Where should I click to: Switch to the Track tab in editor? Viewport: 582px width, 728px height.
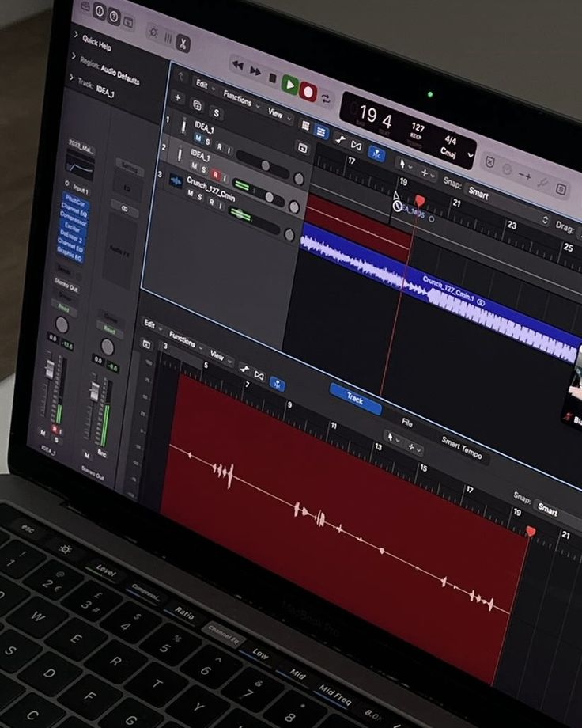point(356,398)
